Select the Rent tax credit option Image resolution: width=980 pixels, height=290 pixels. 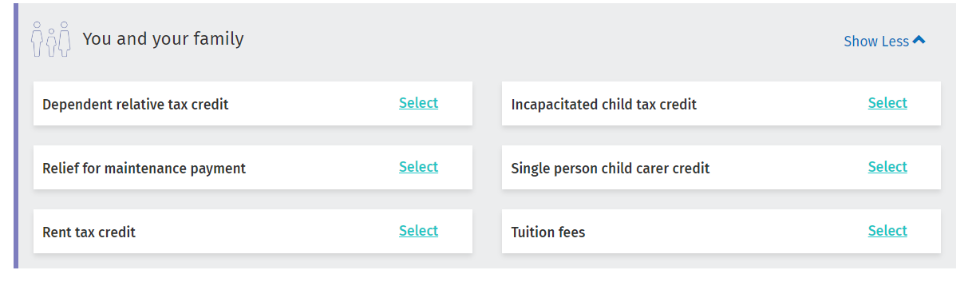[x=418, y=231]
